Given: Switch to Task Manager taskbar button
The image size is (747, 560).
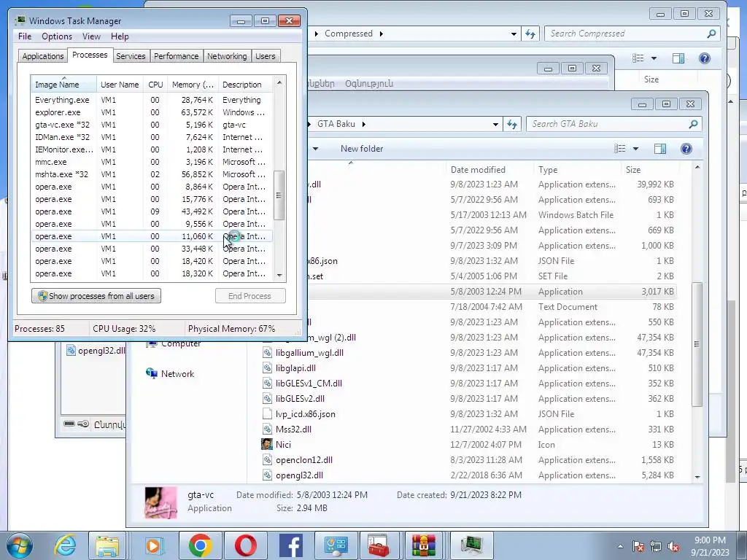Looking at the screenshot, I should 471,545.
